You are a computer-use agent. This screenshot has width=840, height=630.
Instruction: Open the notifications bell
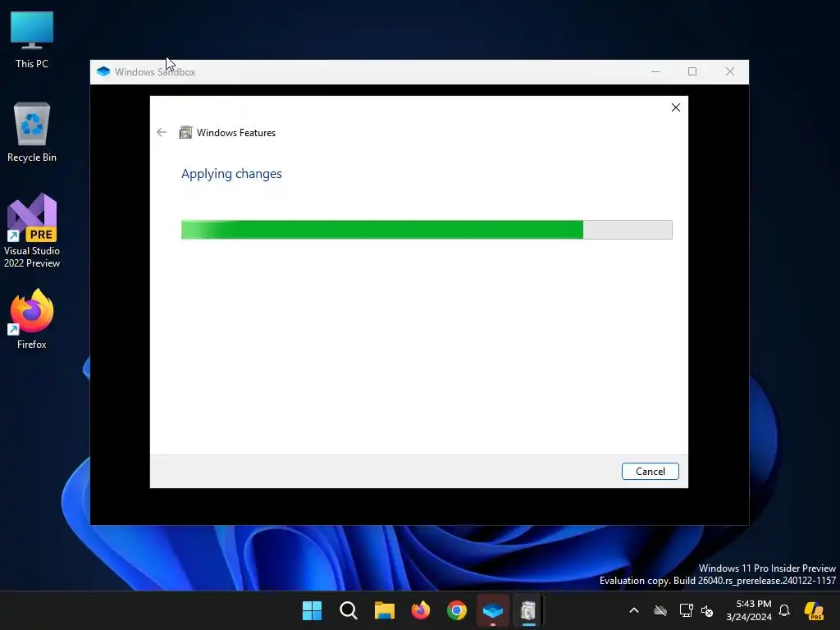784,610
